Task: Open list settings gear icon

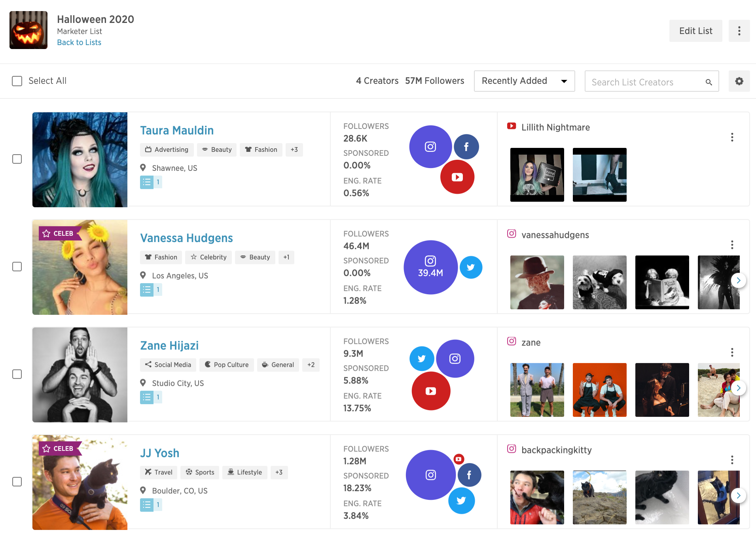Action: point(739,81)
